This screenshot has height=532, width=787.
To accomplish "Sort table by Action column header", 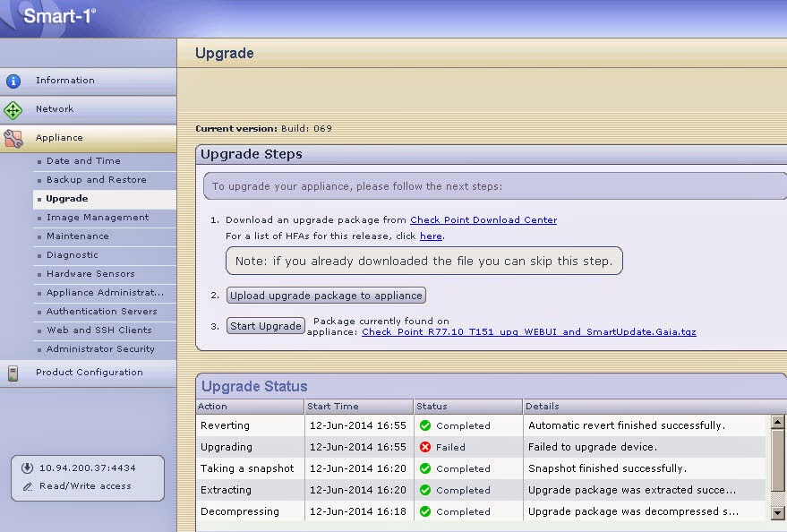I will pyautogui.click(x=250, y=406).
